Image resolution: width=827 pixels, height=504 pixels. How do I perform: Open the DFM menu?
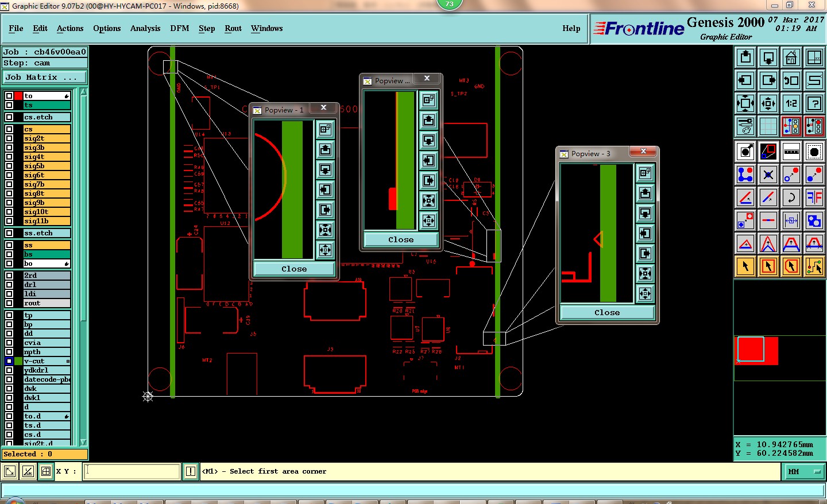[180, 28]
